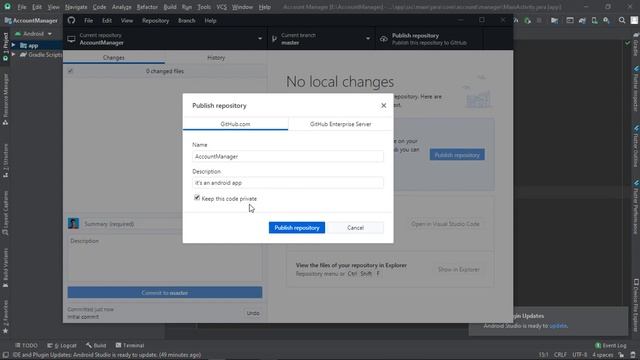Click the Publish repository cloud toolbar item
The width and height of the screenshot is (640, 360).
point(429,39)
